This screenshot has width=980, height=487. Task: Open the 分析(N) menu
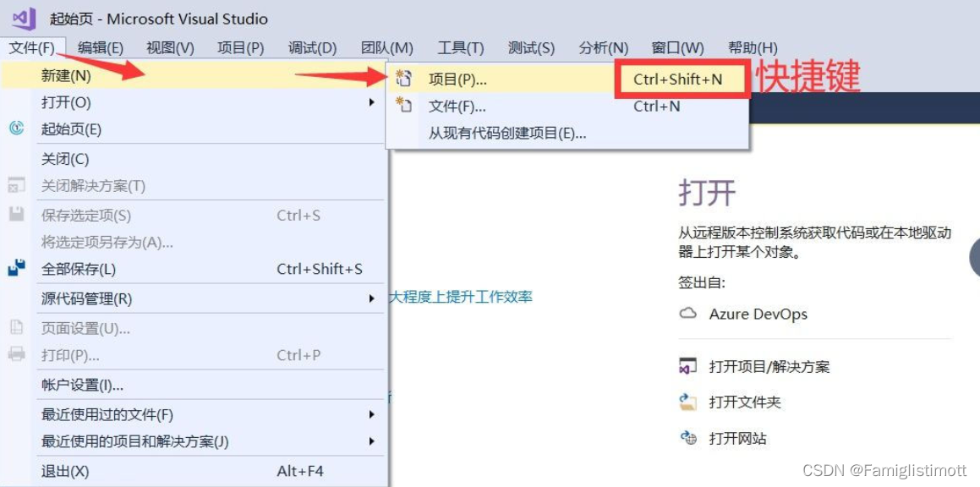(x=604, y=47)
